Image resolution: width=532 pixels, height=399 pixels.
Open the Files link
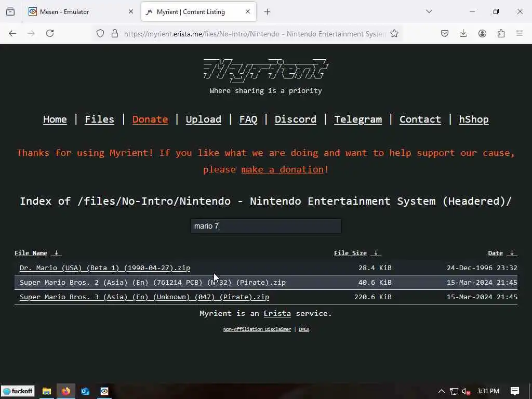tap(99, 119)
